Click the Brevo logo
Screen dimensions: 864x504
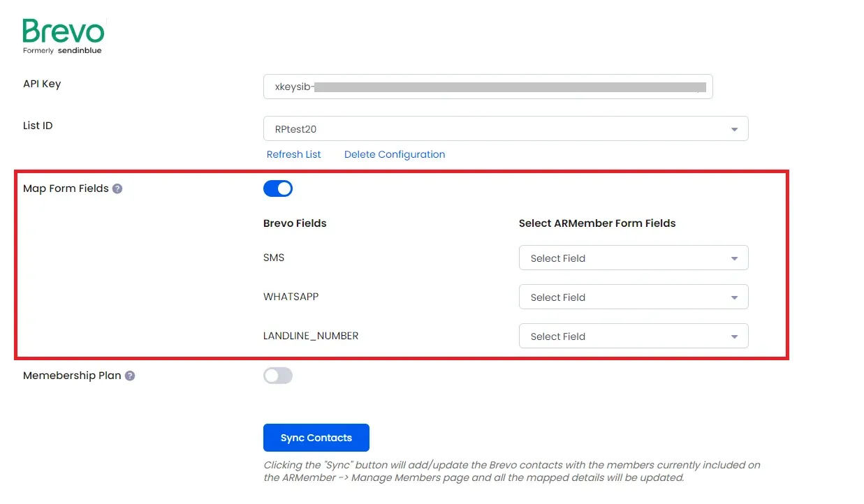click(64, 36)
